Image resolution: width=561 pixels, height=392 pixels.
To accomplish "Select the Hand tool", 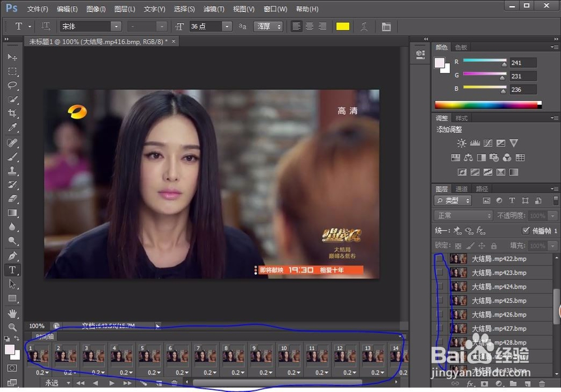I will [12, 313].
